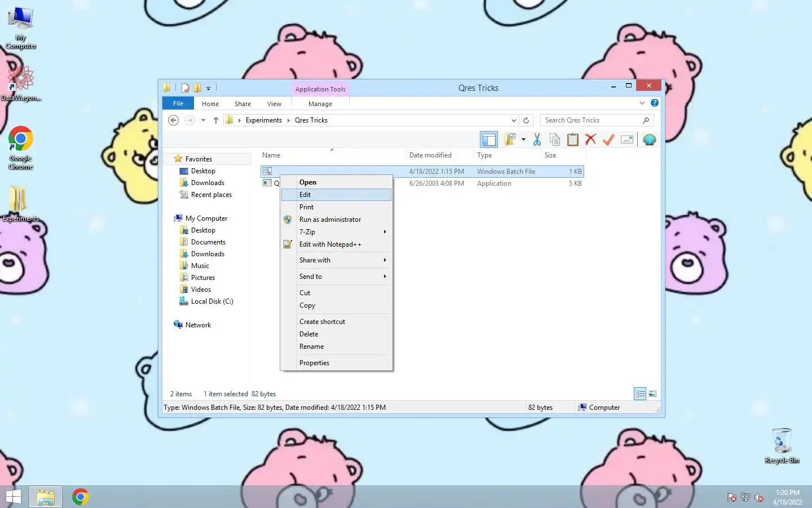Open the folder options dropdown arrow in toolbar
This screenshot has width=812, height=508.
pyautogui.click(x=523, y=139)
